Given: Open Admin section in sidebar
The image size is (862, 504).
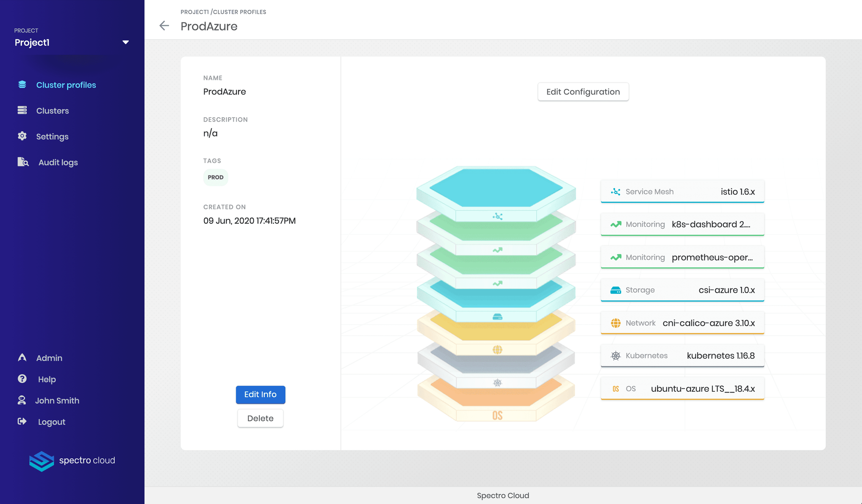Looking at the screenshot, I should tap(49, 358).
